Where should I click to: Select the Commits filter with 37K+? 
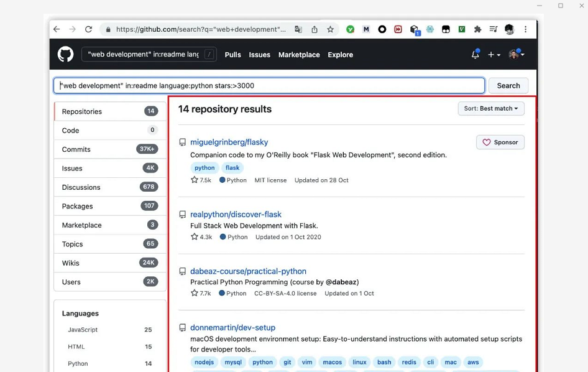(110, 149)
